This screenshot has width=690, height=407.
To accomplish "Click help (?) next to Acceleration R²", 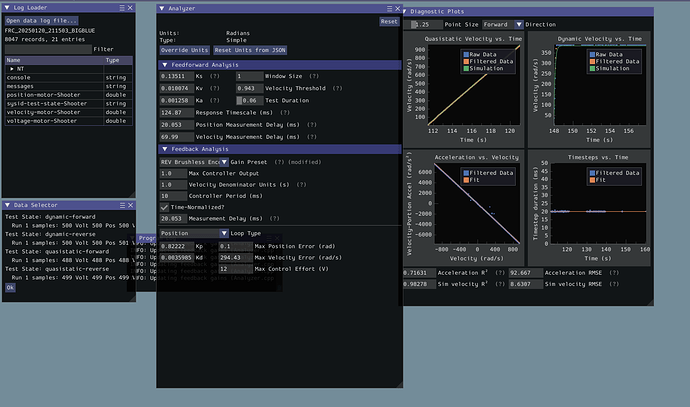I will (500, 273).
